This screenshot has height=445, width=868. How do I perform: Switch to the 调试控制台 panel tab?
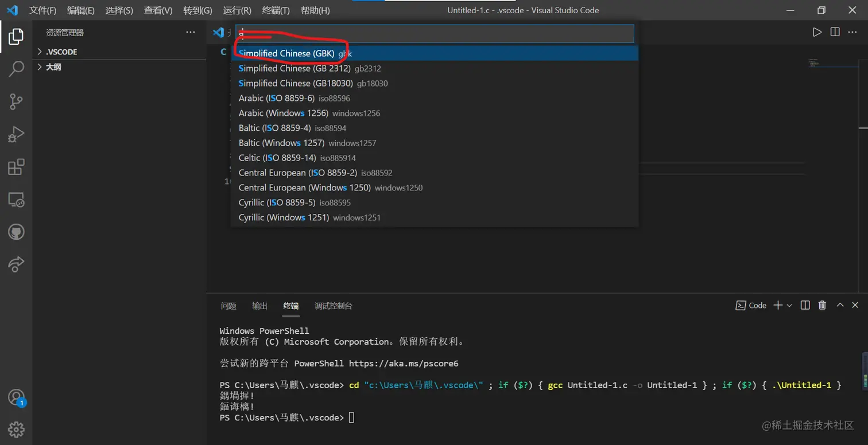coord(334,306)
